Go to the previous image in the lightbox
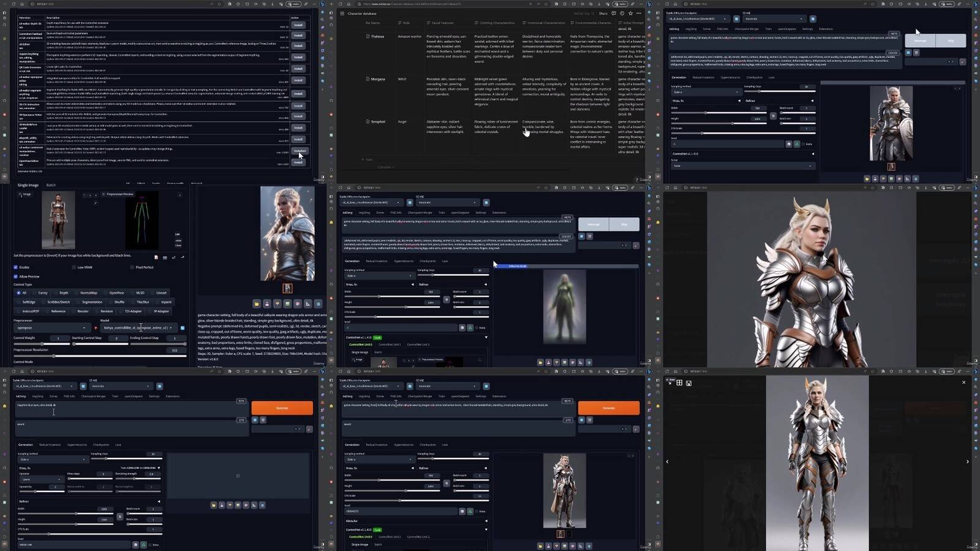 [668, 462]
